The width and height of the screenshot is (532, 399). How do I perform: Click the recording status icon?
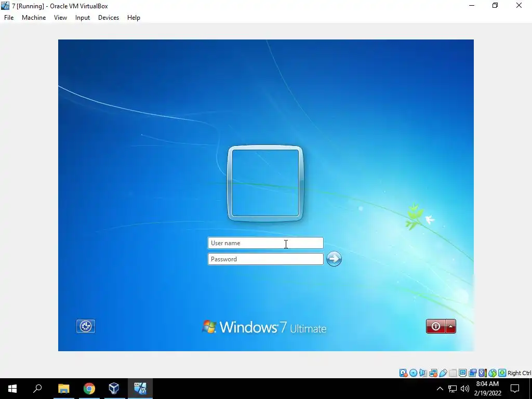pos(472,373)
